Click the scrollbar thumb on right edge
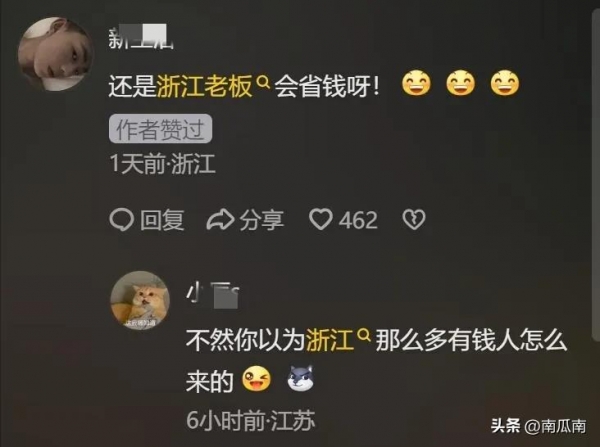600x447 pixels. click(x=596, y=175)
